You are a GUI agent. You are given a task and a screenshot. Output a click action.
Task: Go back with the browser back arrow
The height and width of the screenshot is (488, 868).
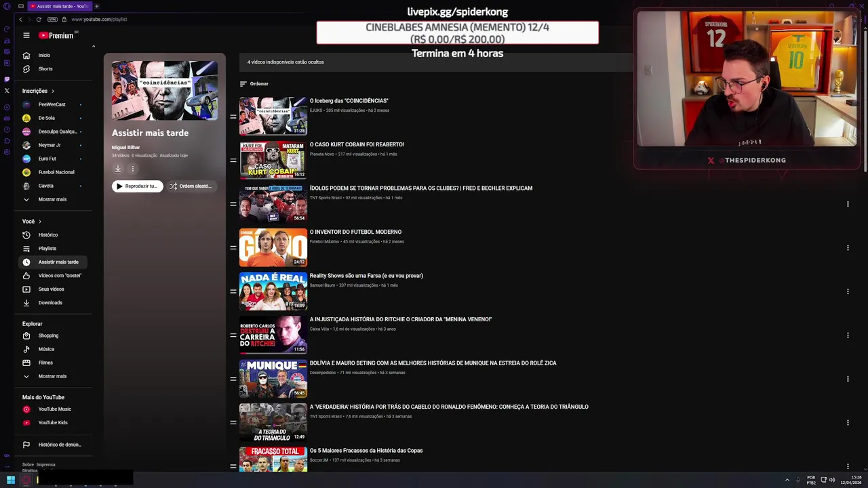point(20,19)
